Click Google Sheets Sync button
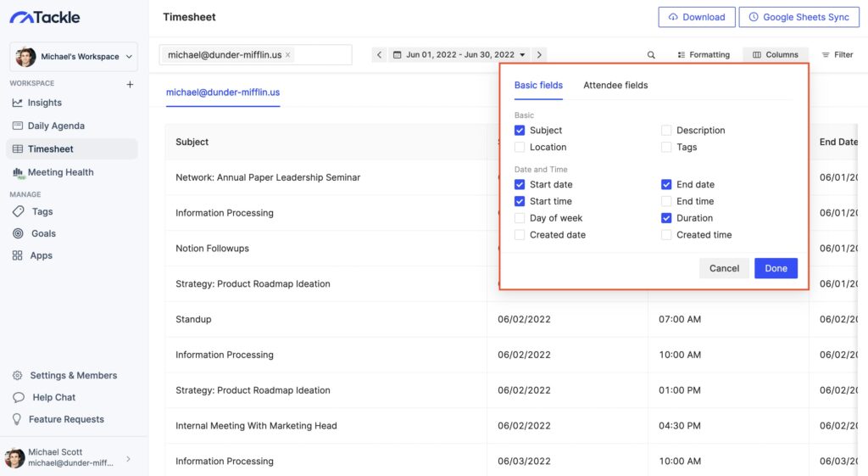 coord(798,17)
